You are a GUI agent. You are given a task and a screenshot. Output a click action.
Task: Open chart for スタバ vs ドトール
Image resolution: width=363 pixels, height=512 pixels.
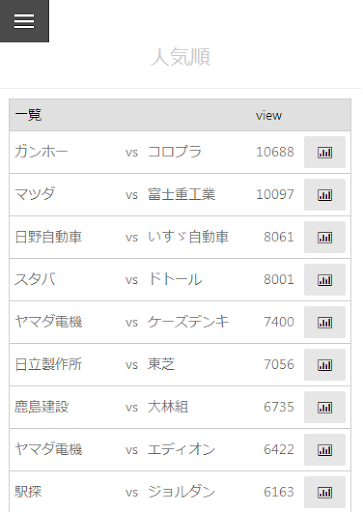coord(324,280)
